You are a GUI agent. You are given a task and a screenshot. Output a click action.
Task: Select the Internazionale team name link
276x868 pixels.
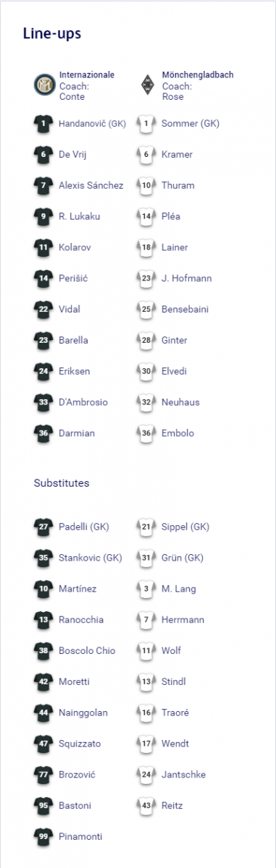(87, 75)
